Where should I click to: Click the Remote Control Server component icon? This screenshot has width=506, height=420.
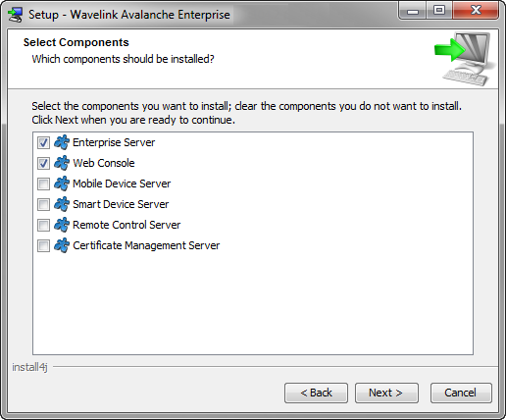[62, 225]
